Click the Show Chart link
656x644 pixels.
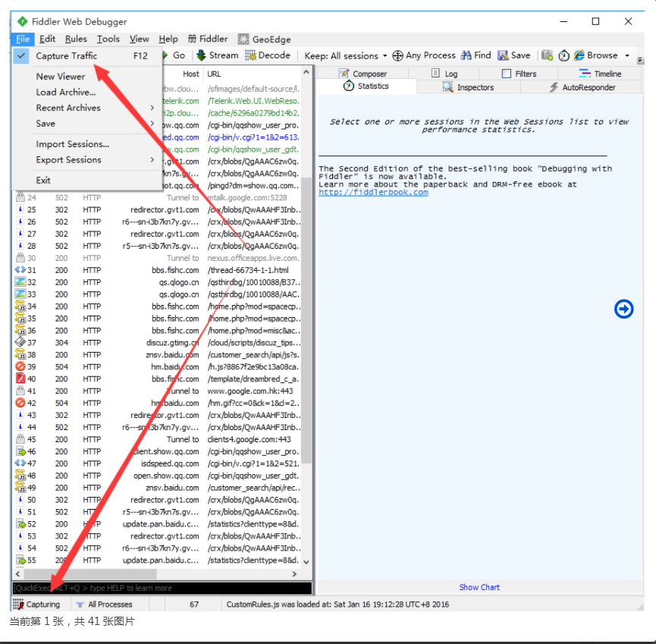point(479,586)
